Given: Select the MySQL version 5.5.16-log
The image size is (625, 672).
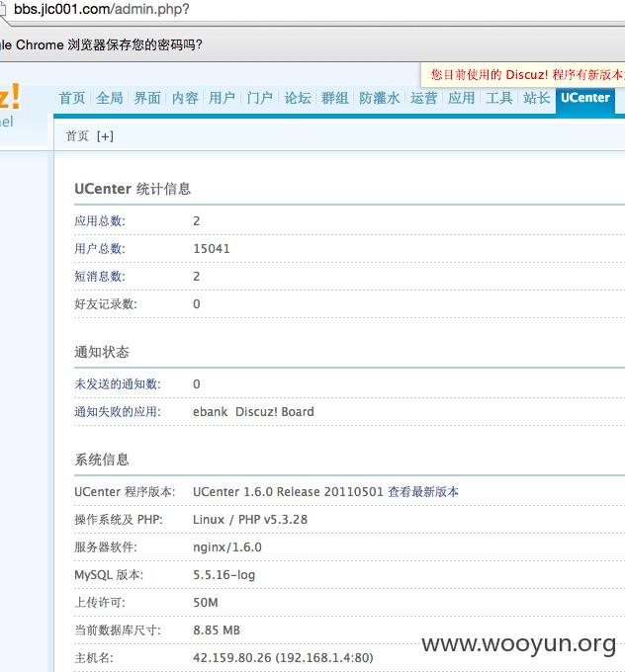Looking at the screenshot, I should pyautogui.click(x=223, y=575).
